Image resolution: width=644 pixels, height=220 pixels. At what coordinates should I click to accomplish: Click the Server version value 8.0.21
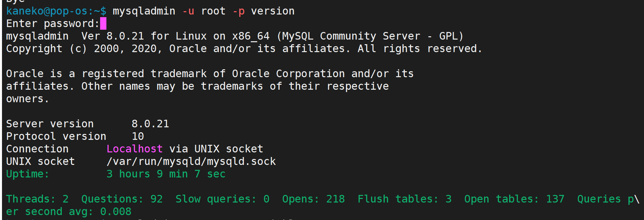(150, 124)
